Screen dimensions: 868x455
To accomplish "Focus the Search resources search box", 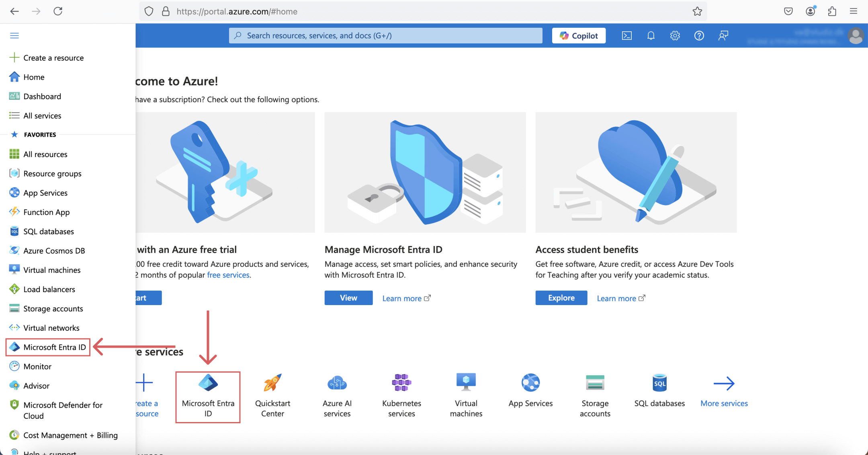I will pyautogui.click(x=385, y=36).
